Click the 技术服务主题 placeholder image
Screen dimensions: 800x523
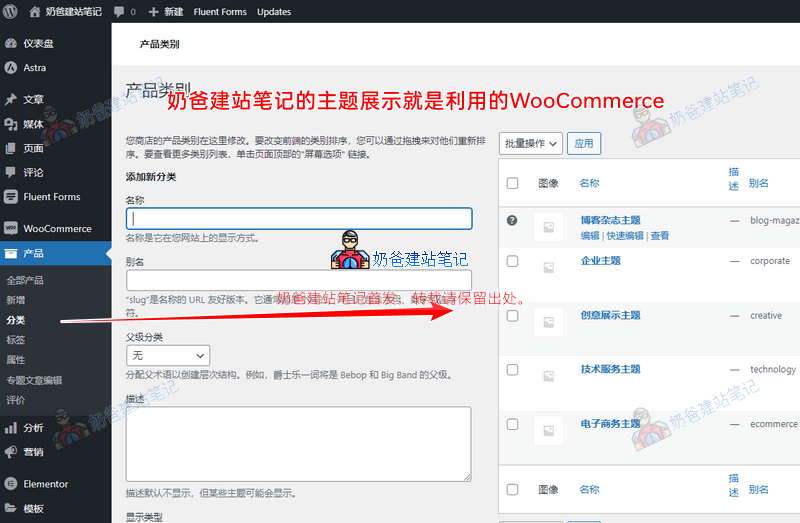[548, 376]
